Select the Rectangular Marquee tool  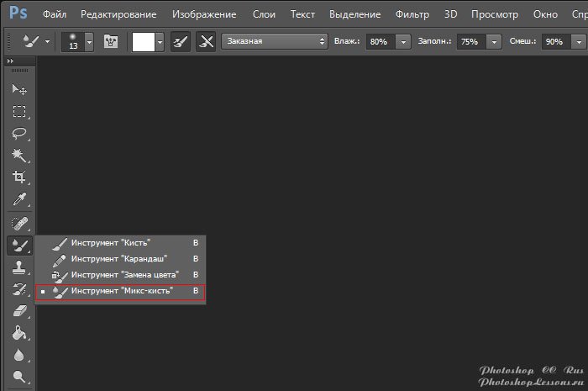[18, 112]
